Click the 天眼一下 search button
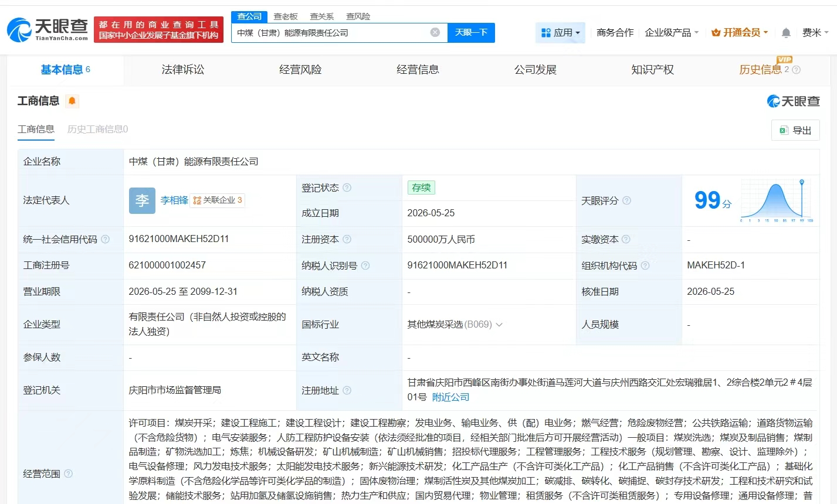 pyautogui.click(x=471, y=33)
